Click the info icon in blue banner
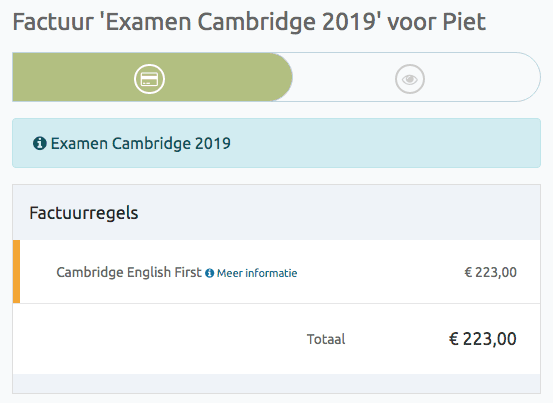 [40, 144]
